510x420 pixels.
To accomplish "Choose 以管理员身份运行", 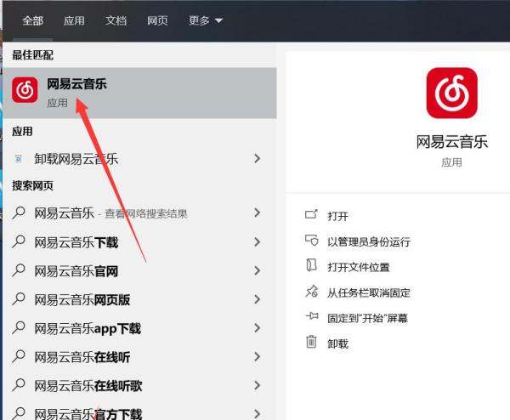I will coord(369,241).
